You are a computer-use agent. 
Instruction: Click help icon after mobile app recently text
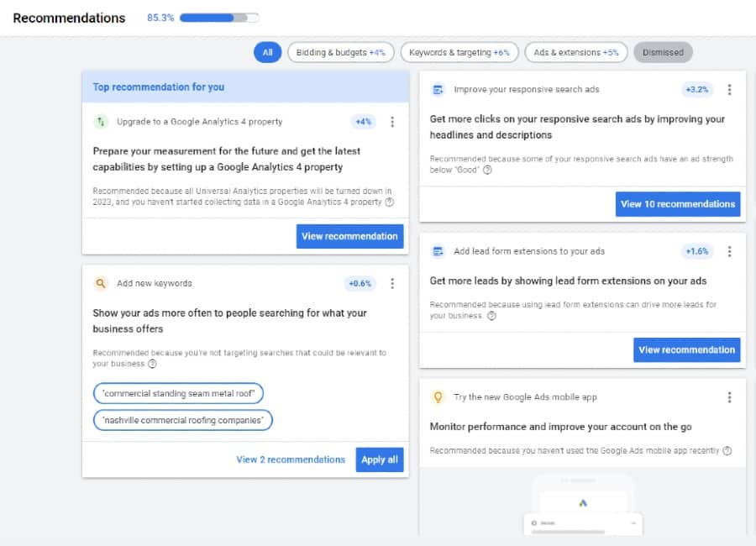pyautogui.click(x=727, y=450)
